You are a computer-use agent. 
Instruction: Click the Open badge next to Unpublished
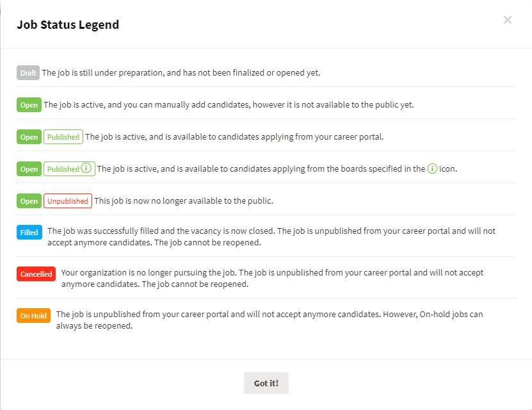pyautogui.click(x=29, y=201)
